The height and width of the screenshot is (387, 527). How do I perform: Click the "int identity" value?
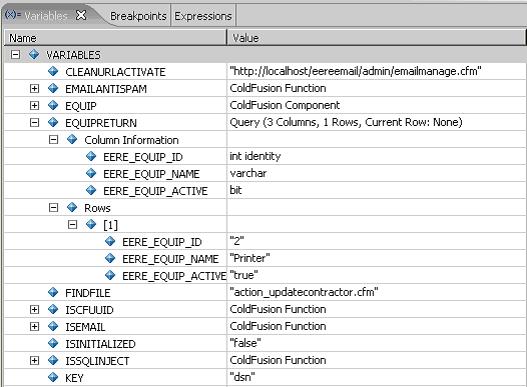pyautogui.click(x=255, y=156)
